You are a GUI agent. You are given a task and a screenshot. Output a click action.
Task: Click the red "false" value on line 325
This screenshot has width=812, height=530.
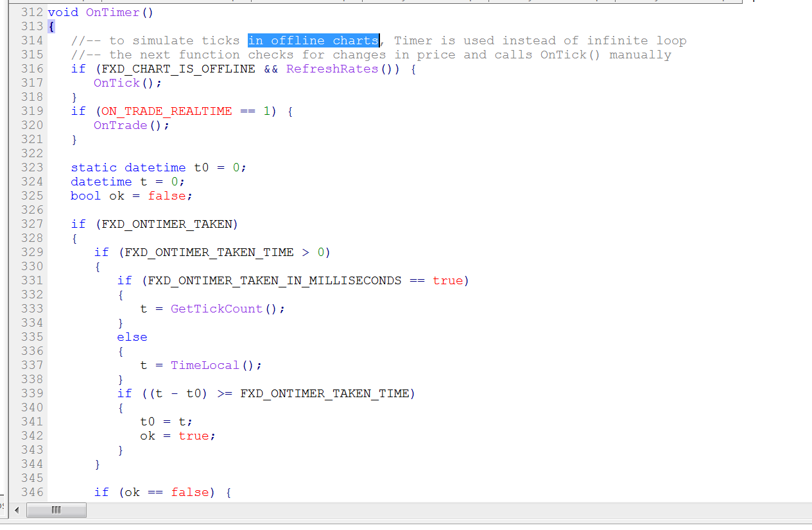tap(167, 196)
